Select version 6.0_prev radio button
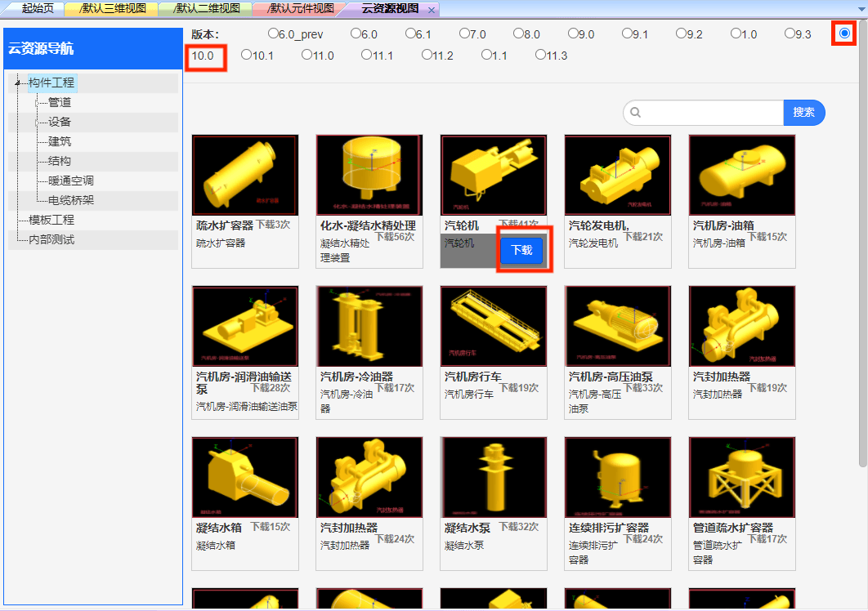 coord(274,34)
